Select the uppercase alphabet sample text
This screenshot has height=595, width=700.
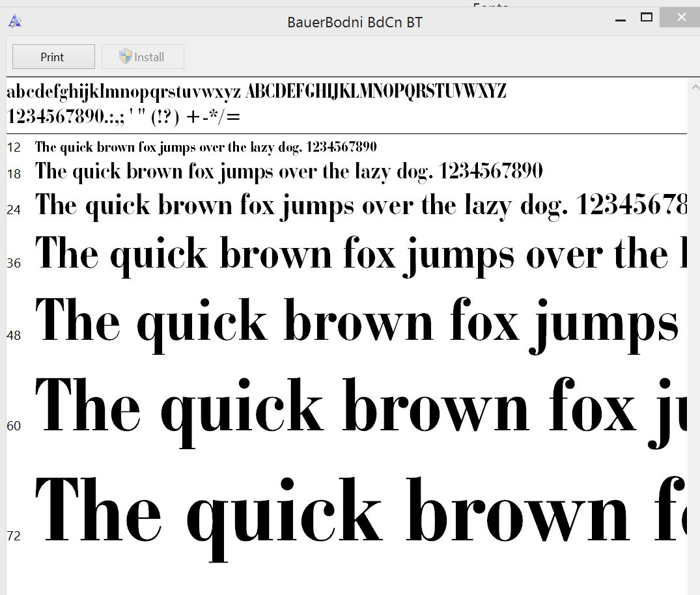point(376,91)
